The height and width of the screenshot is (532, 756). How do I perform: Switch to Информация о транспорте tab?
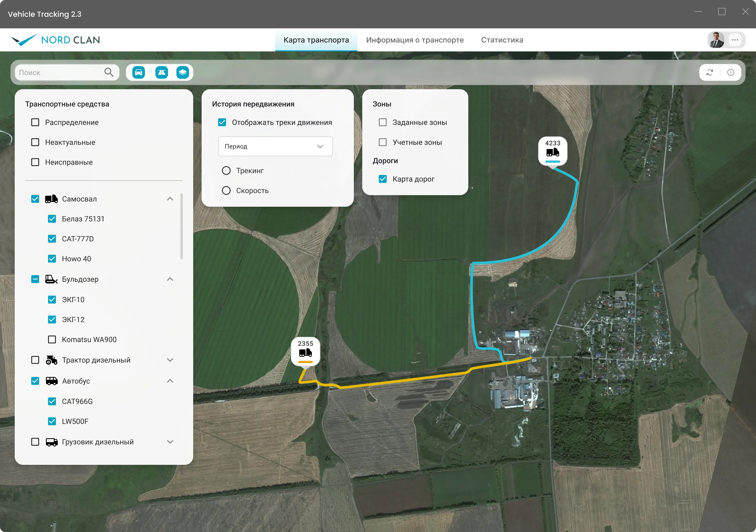(x=415, y=40)
